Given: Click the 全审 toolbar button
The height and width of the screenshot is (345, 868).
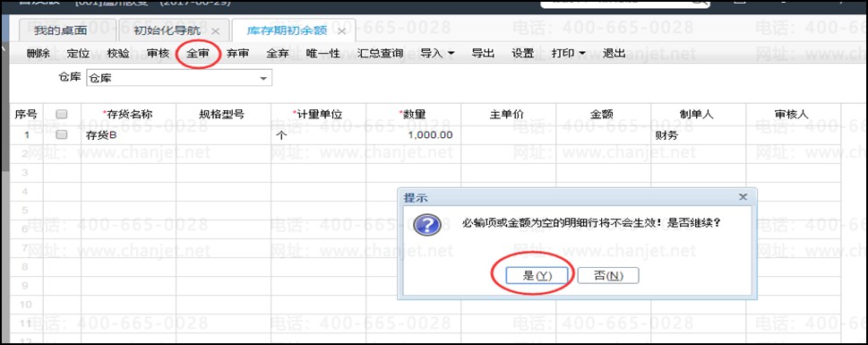Looking at the screenshot, I should click(x=198, y=54).
